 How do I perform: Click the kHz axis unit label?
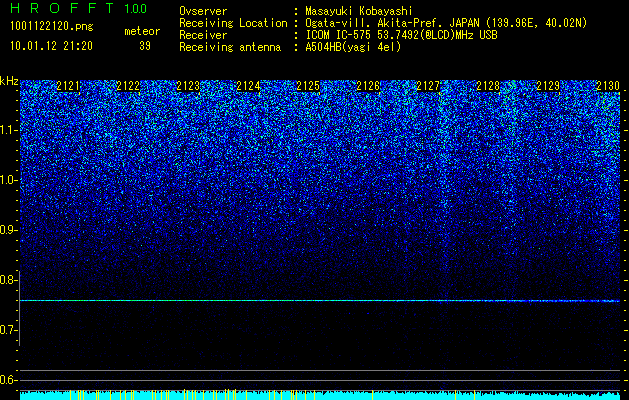[9, 81]
